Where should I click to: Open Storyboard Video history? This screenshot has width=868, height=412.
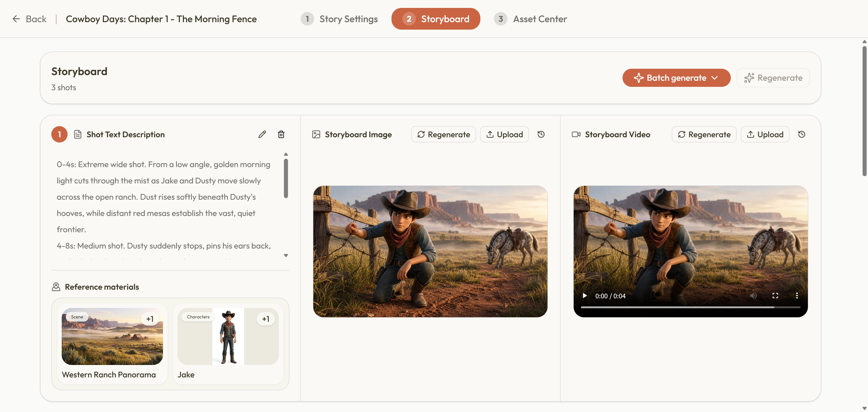pyautogui.click(x=802, y=135)
